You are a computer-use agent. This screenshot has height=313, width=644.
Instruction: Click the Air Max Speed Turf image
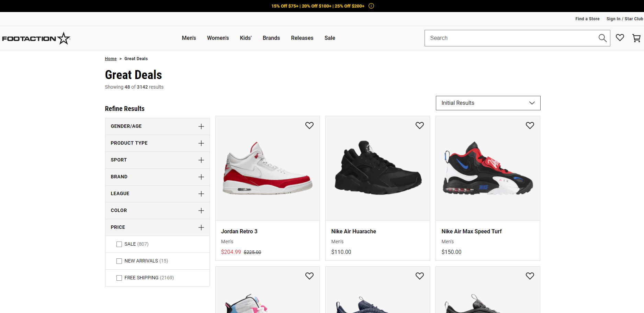[488, 168]
